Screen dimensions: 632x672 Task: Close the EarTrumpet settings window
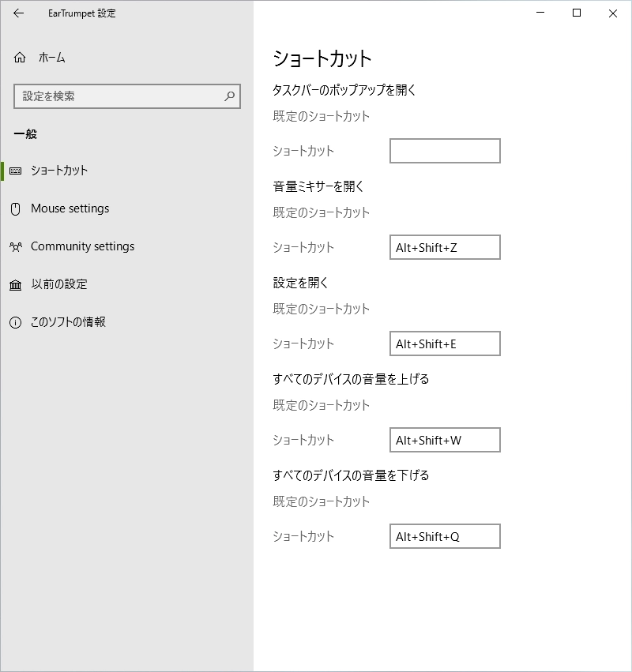coord(613,13)
